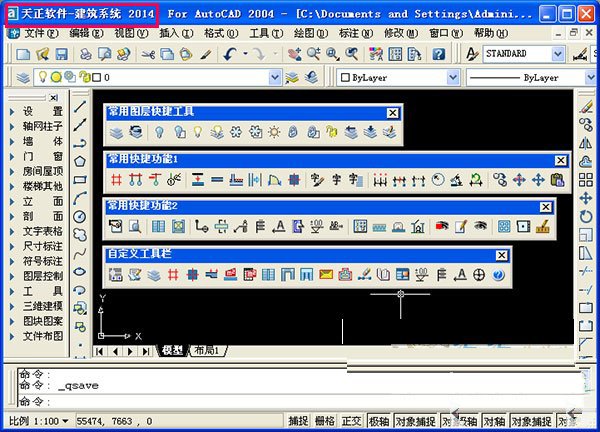Click the command line input field
This screenshot has width=600, height=432.
[298, 401]
